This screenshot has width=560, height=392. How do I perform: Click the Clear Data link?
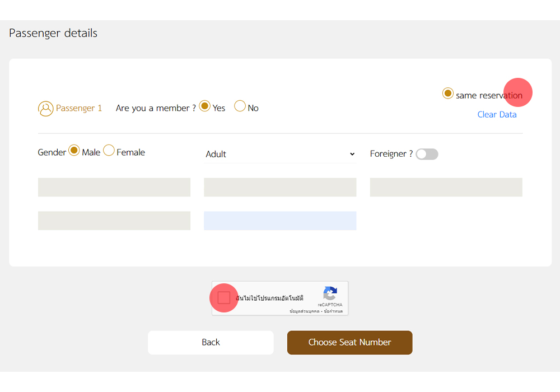[497, 114]
